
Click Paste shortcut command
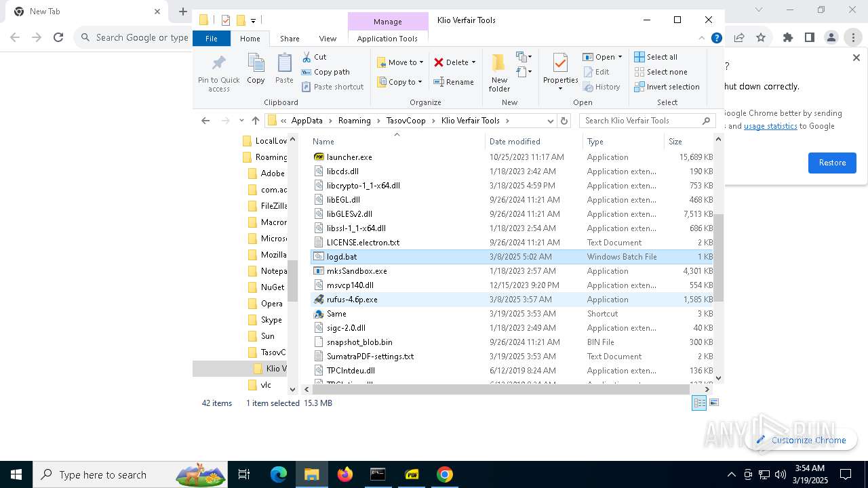(x=333, y=87)
